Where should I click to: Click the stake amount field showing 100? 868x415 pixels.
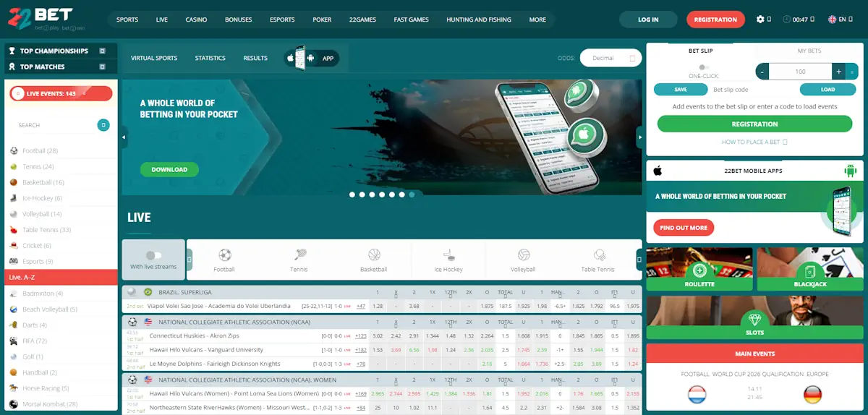pyautogui.click(x=800, y=72)
